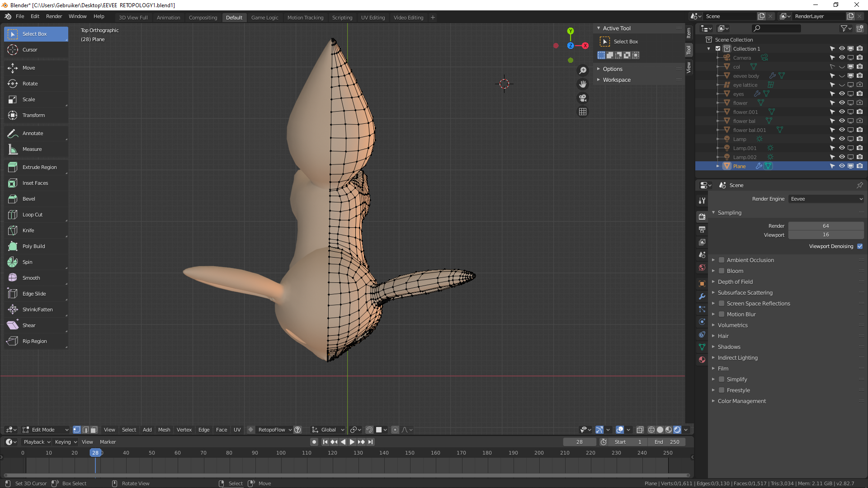868x488 pixels.
Task: Hide the Lamp object with eye icon
Action: [x=842, y=139]
